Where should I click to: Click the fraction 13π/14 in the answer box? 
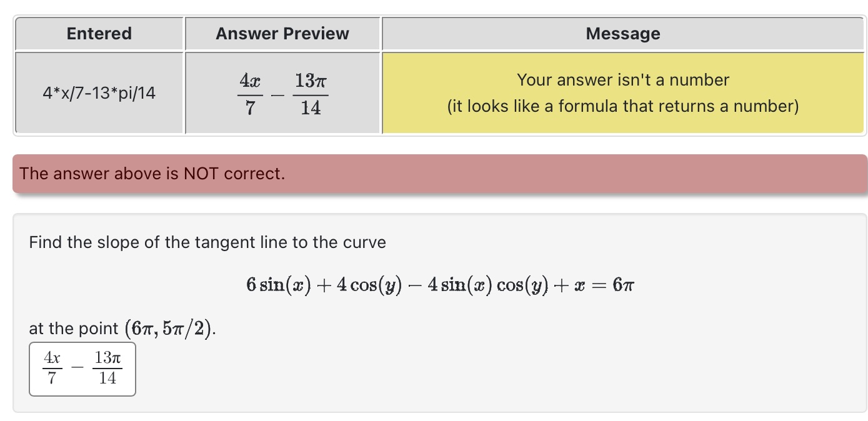106,369
